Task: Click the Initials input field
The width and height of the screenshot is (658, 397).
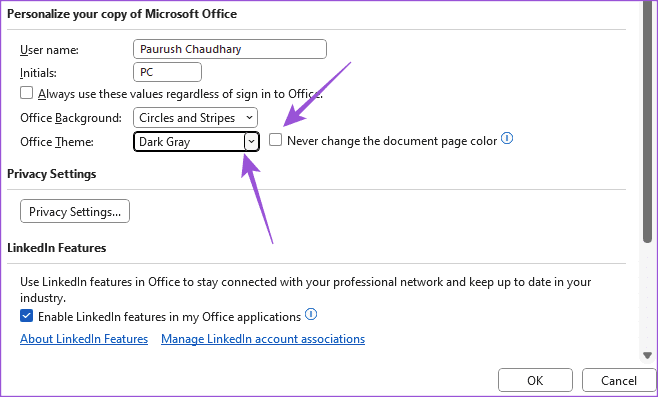Action: (x=167, y=72)
